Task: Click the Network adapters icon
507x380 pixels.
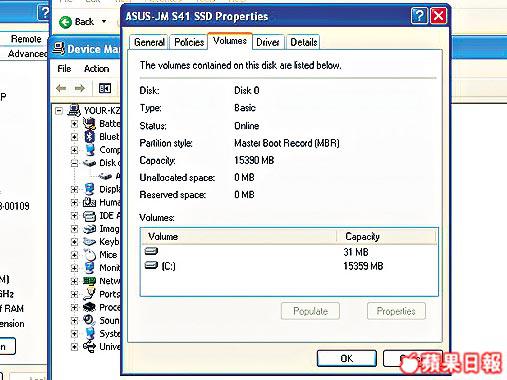Action: pos(89,281)
